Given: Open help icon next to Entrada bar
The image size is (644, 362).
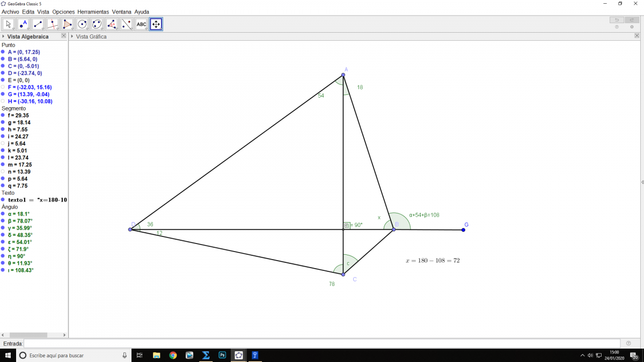Looking at the screenshot, I should tap(628, 343).
